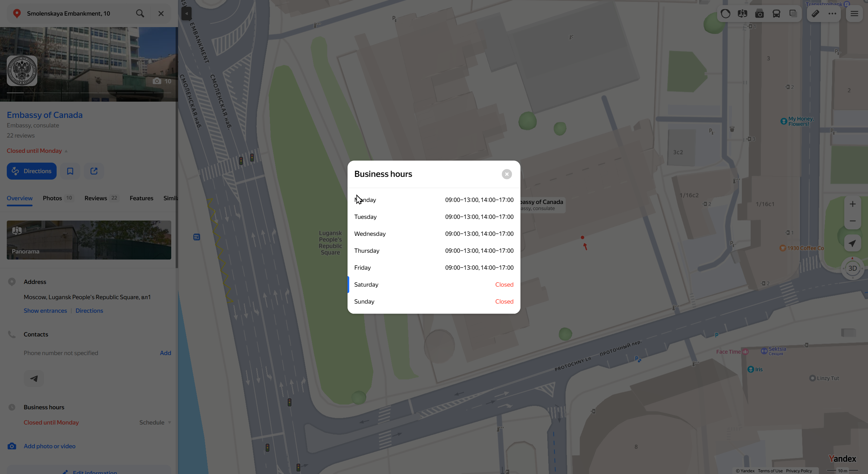The height and width of the screenshot is (474, 868).
Task: Click Lugansk People's Republic Square label
Action: tap(330, 243)
